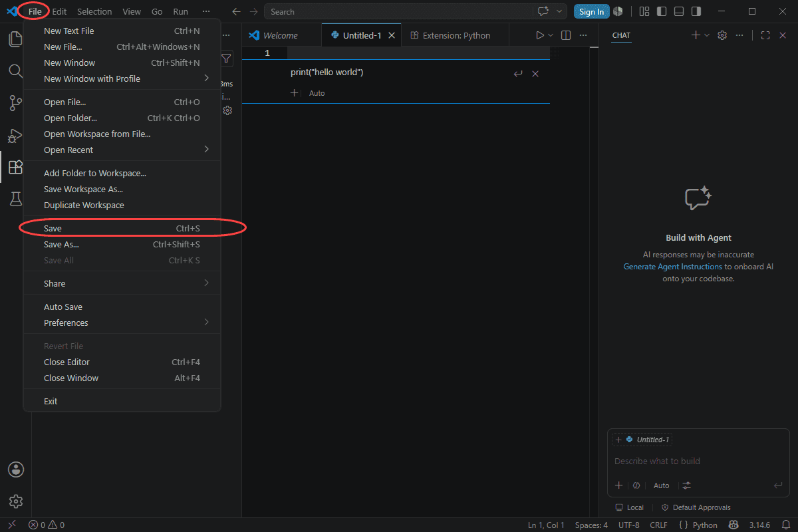This screenshot has width=798, height=532.
Task: Choose Open Folder... menu entry
Action: 122,118
